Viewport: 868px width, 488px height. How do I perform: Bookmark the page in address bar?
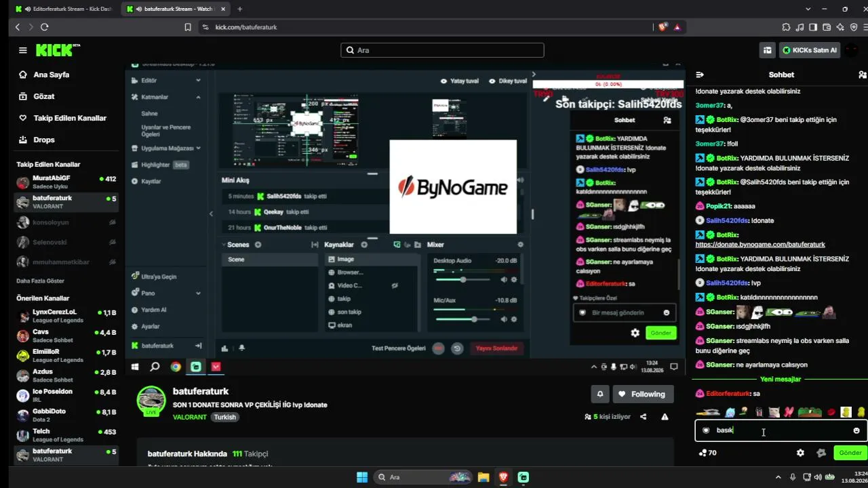pos(188,27)
